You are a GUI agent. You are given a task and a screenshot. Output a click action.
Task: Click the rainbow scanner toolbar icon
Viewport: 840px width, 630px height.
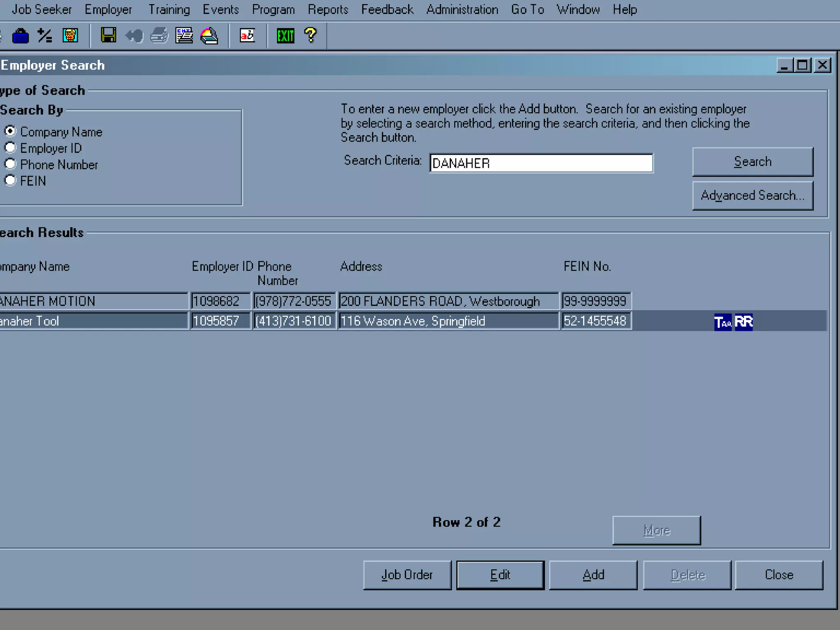[x=209, y=36]
